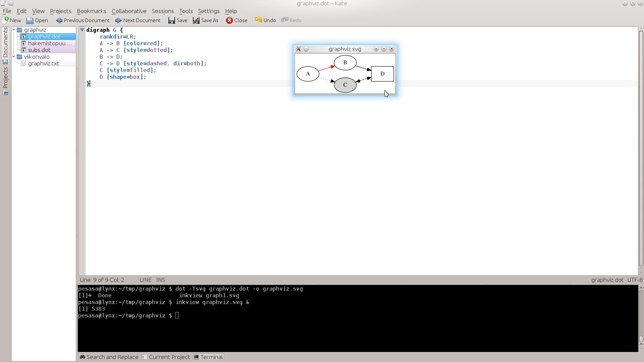Click the Save floppy icon

tap(171, 20)
